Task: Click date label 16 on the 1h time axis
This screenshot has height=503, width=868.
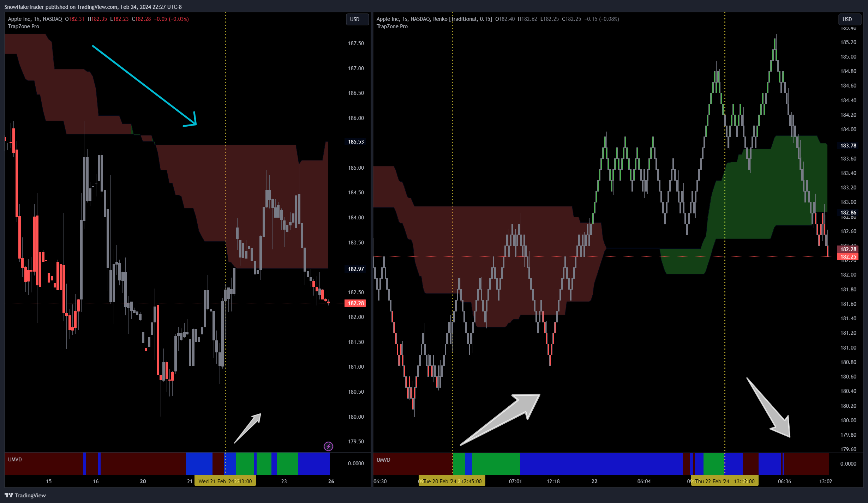Action: (96, 481)
